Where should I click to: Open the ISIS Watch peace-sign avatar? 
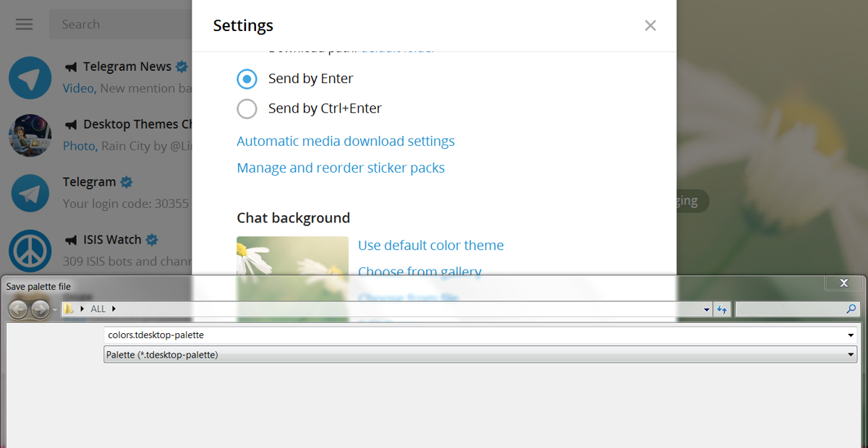pyautogui.click(x=30, y=251)
